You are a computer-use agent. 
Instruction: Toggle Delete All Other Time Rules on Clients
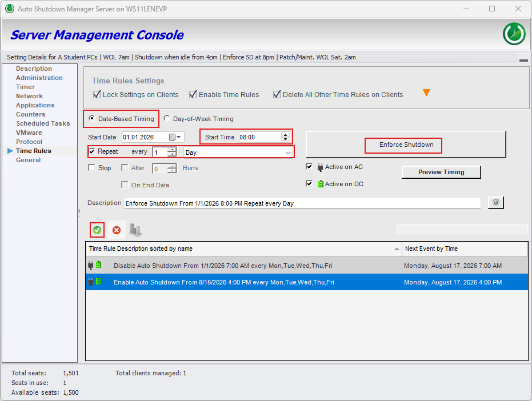pos(277,94)
